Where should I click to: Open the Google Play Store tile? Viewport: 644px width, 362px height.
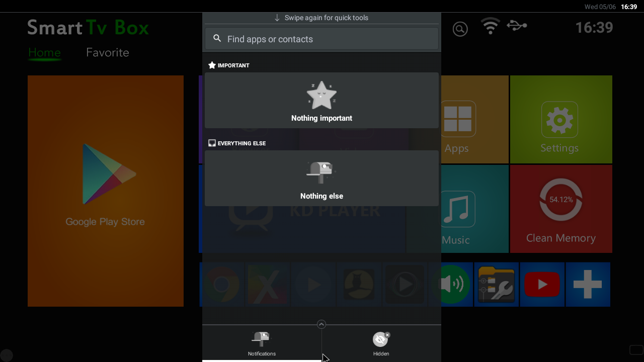point(106,191)
